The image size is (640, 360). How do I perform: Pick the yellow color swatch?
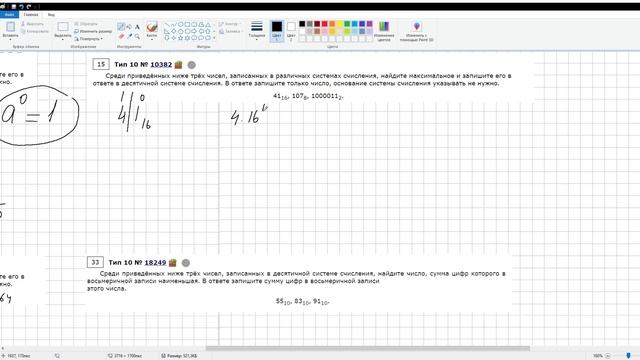point(340,24)
